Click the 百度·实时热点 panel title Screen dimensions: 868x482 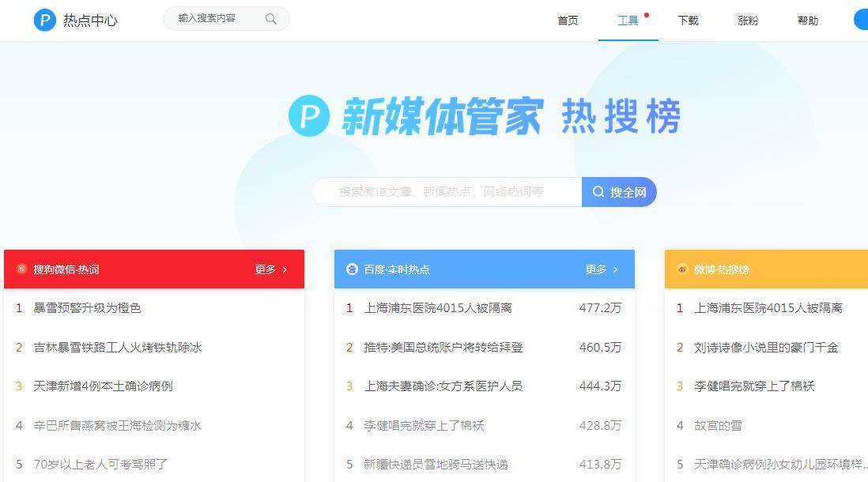(397, 269)
